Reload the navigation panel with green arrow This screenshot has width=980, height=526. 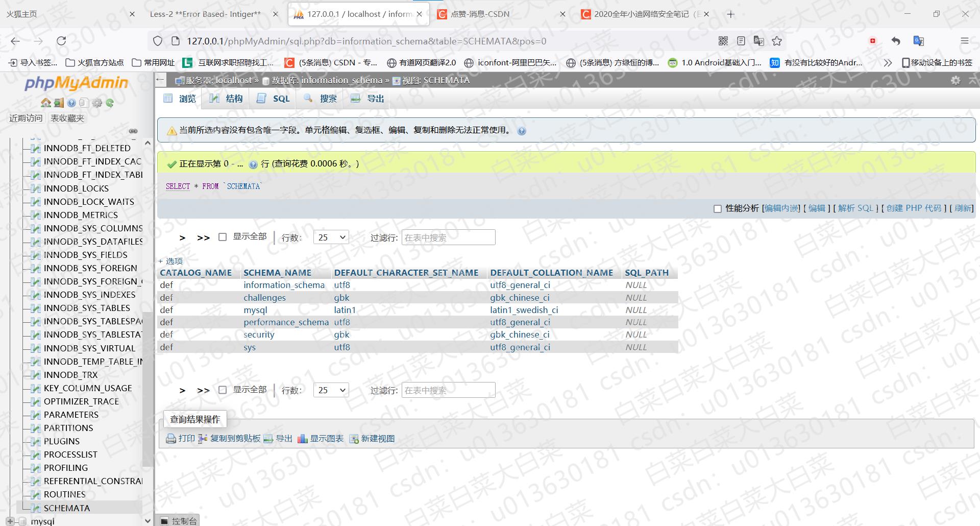(x=110, y=103)
